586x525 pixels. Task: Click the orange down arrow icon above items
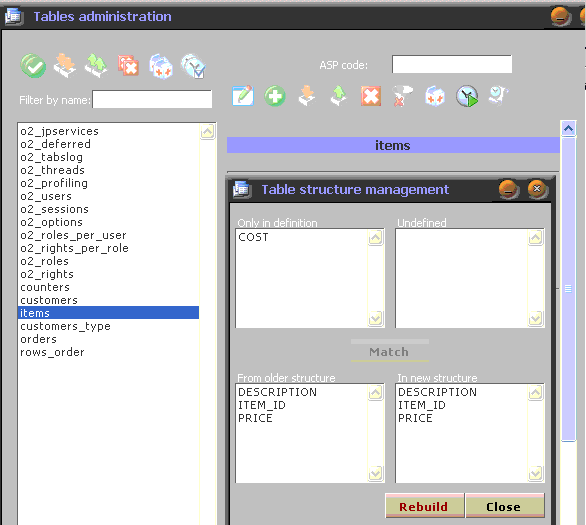coord(307,96)
